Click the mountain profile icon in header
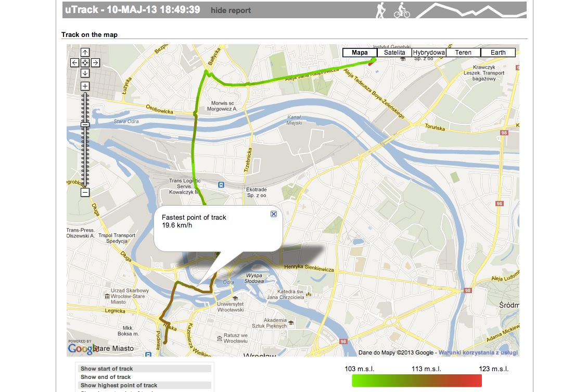This screenshot has height=392, width=587. [471, 10]
